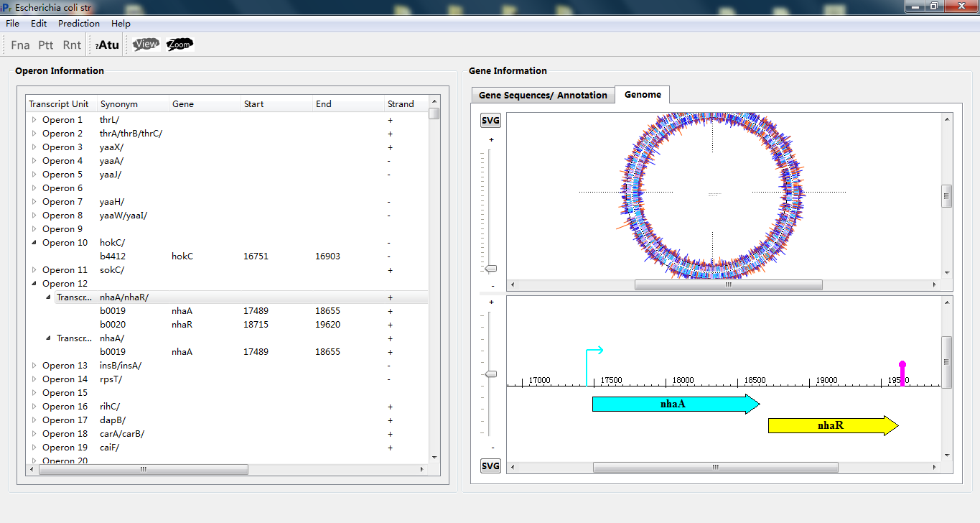This screenshot has height=523, width=980.
Task: Click the View speech-bubble icon
Action: click(x=146, y=45)
